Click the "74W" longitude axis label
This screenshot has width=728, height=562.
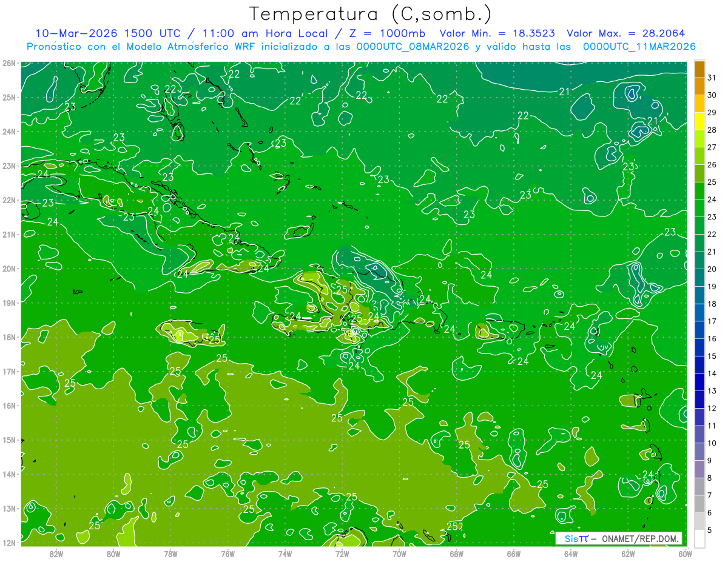pyautogui.click(x=285, y=553)
